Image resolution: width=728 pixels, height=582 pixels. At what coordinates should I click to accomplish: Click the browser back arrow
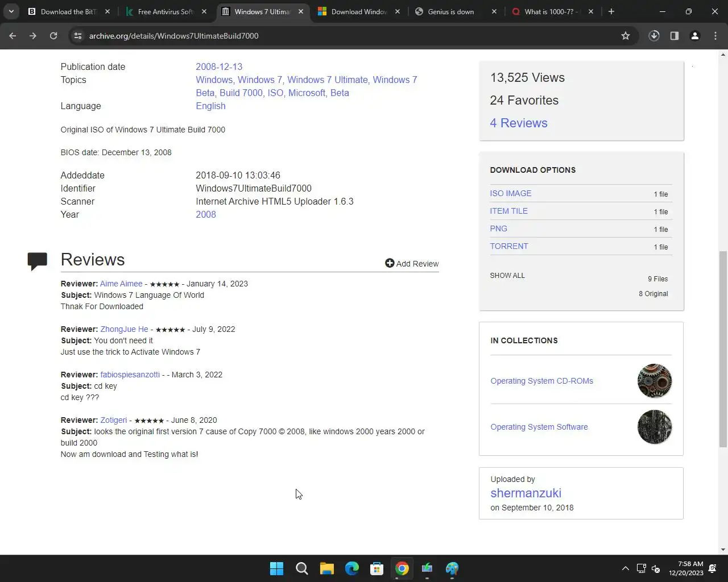coord(13,36)
